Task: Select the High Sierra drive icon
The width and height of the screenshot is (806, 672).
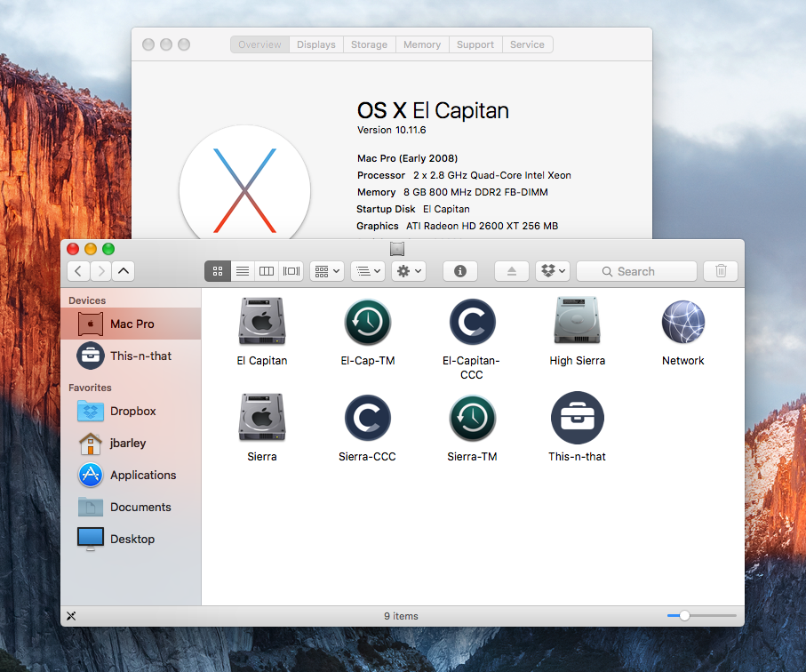Action: 577,320
